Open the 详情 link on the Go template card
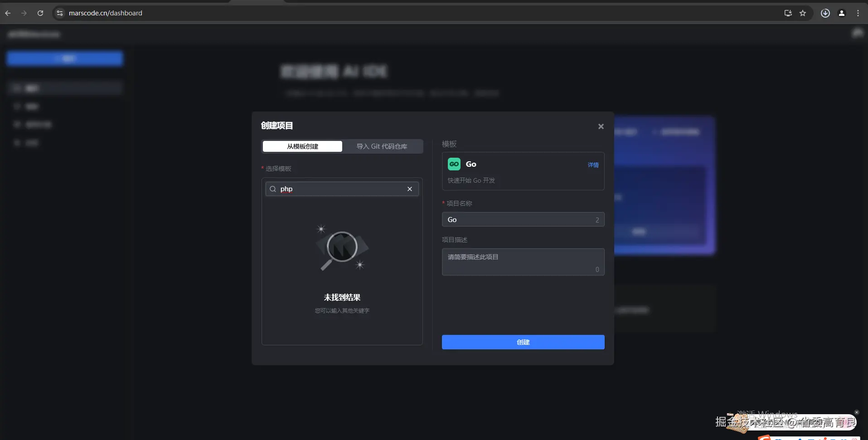Viewport: 868px width, 440px height. [593, 165]
